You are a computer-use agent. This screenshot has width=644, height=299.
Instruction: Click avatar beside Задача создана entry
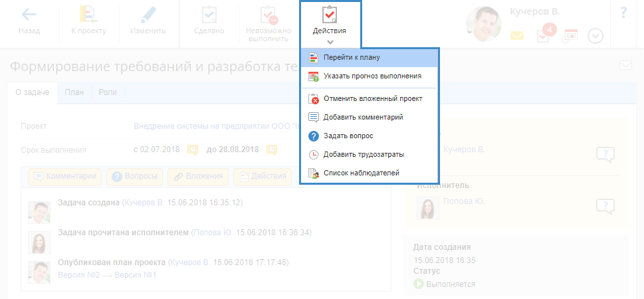click(x=39, y=213)
